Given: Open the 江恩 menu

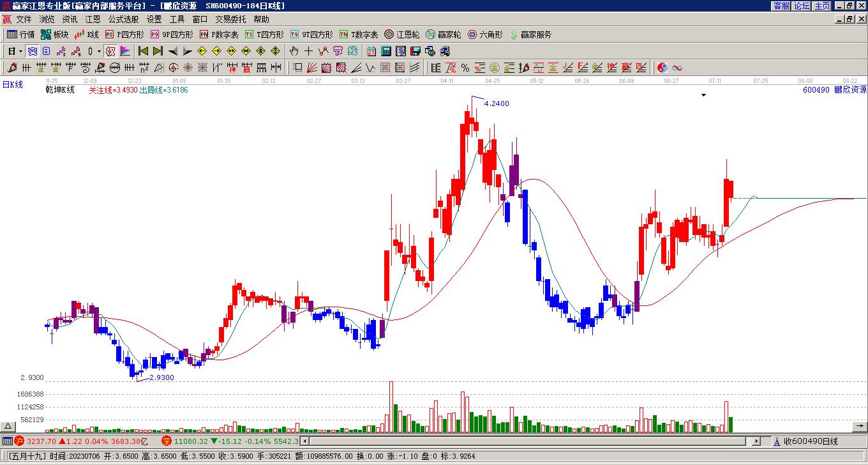Looking at the screenshot, I should click(93, 19).
